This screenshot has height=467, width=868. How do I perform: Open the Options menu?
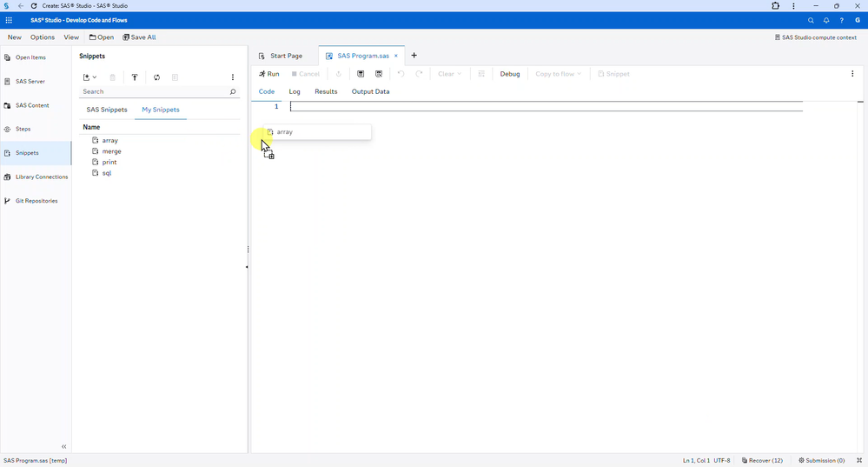43,37
